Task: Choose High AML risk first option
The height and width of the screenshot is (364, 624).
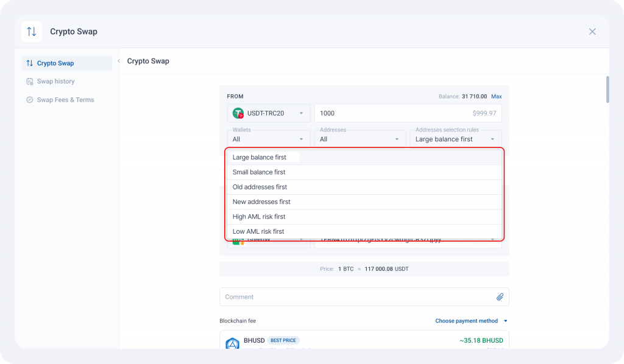Action: click(x=259, y=217)
